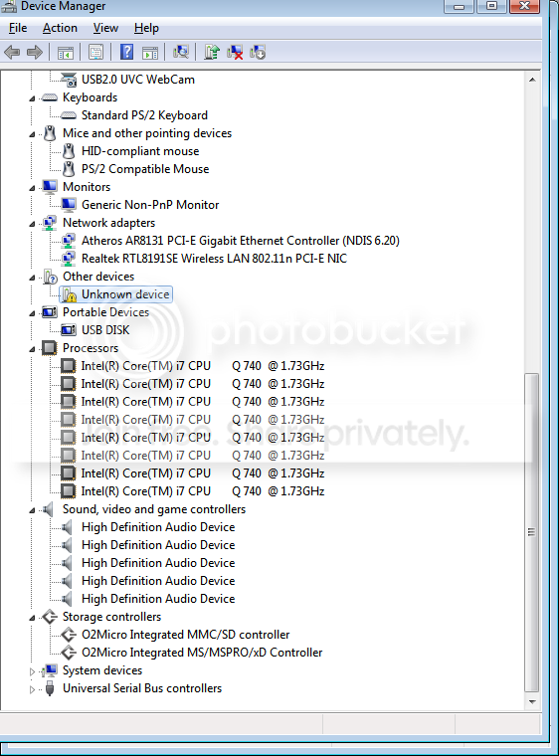Collapse the Monitors category
The image size is (559, 756).
pyautogui.click(x=32, y=188)
